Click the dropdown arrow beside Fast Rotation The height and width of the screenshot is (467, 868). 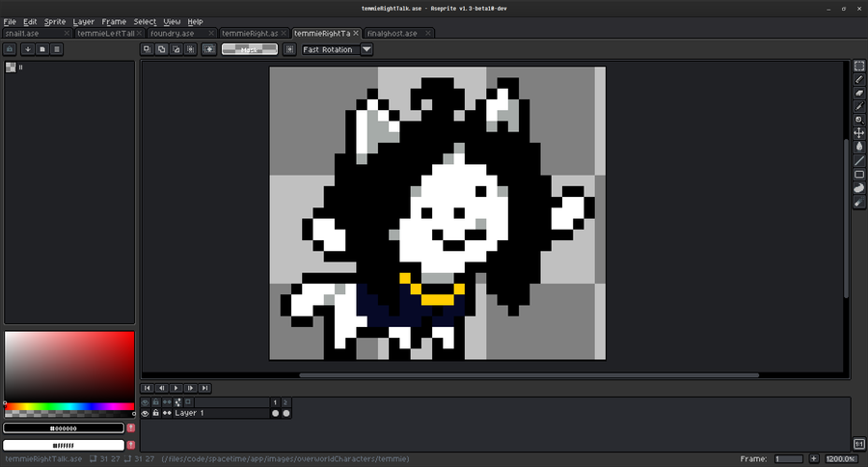click(366, 49)
